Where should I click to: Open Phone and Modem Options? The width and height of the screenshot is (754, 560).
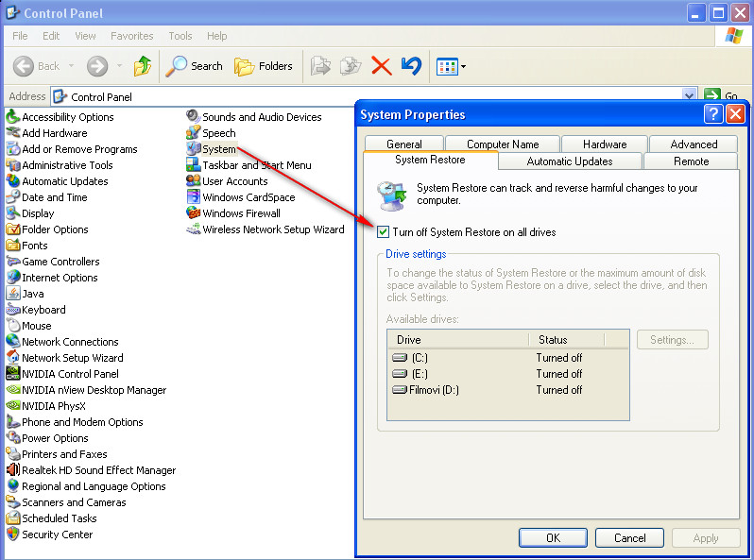click(x=75, y=422)
